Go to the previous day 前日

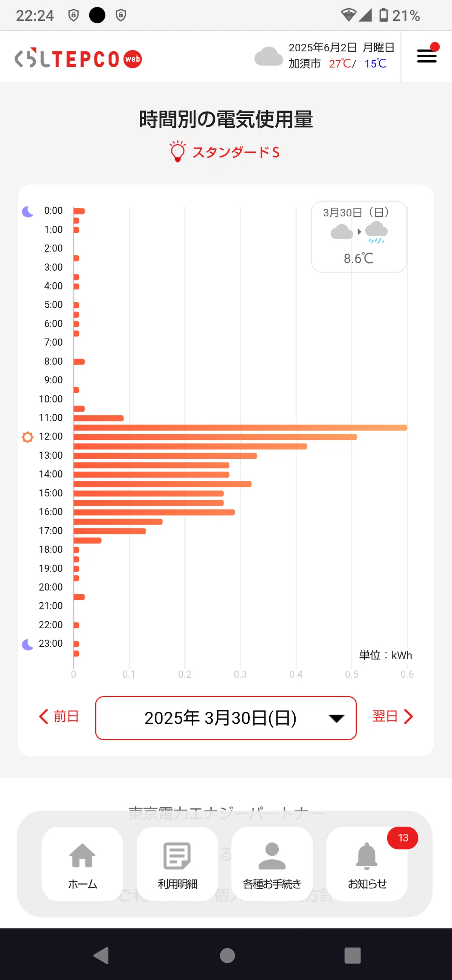point(59,717)
